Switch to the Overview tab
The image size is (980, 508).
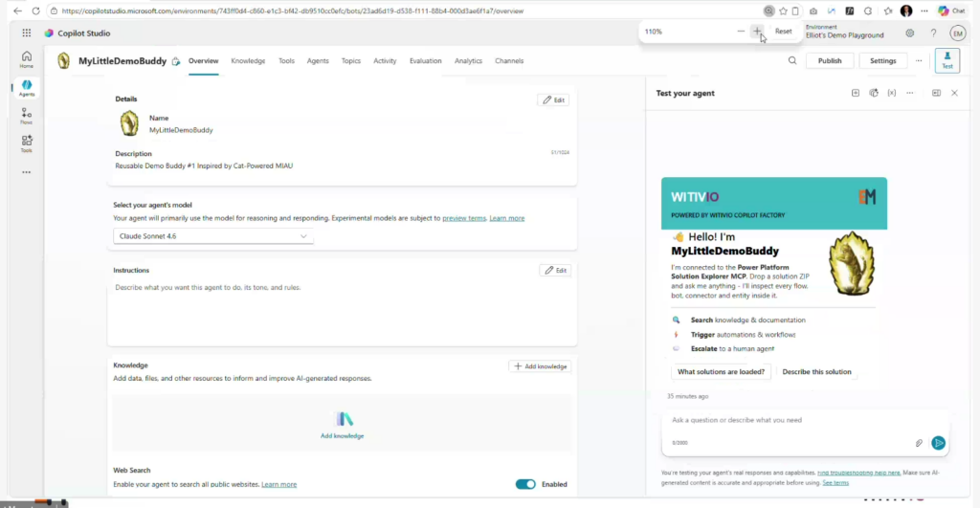click(x=203, y=60)
